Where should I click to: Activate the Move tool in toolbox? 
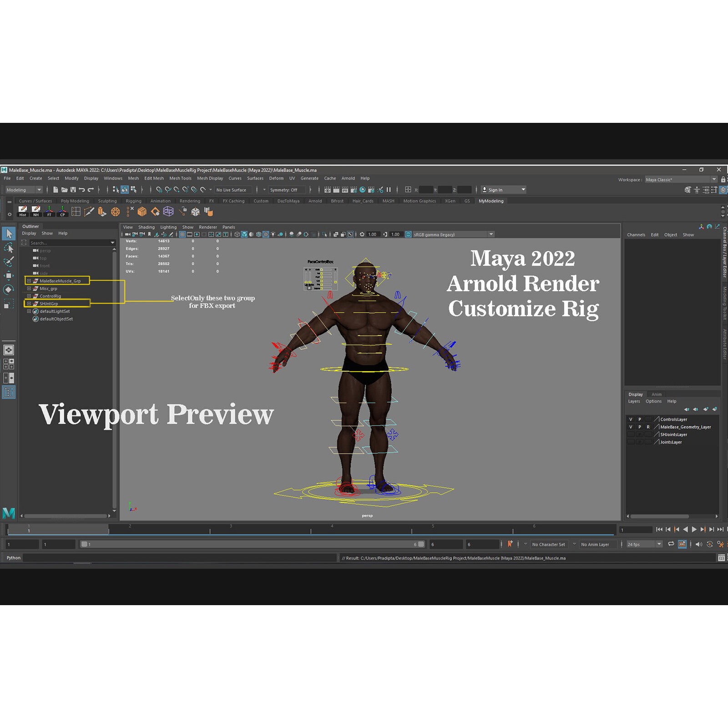tap(9, 275)
